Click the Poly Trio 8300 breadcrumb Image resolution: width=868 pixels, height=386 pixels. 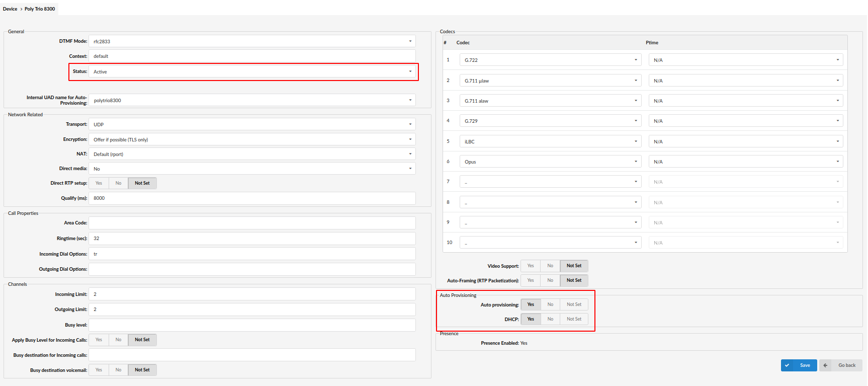(x=40, y=9)
